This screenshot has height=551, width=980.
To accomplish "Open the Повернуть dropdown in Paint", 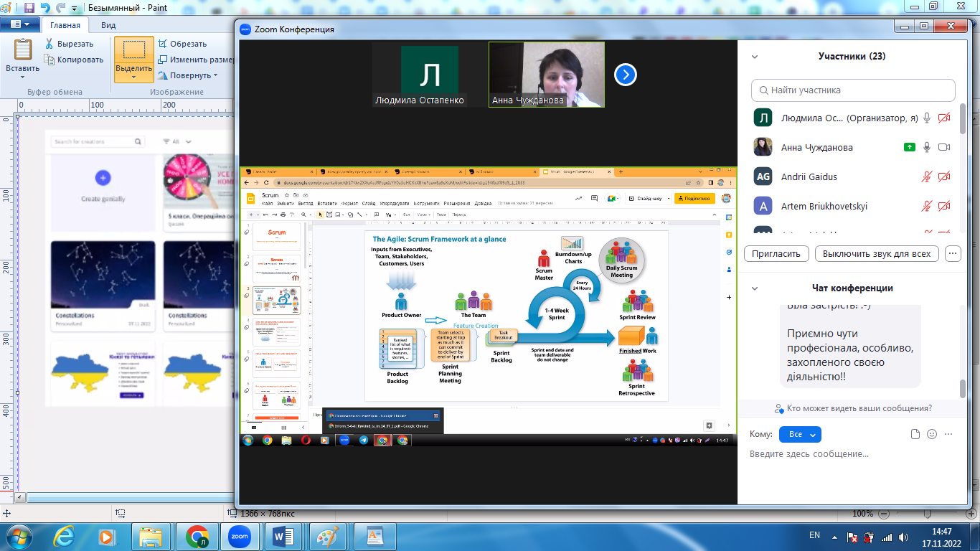I will [188, 75].
